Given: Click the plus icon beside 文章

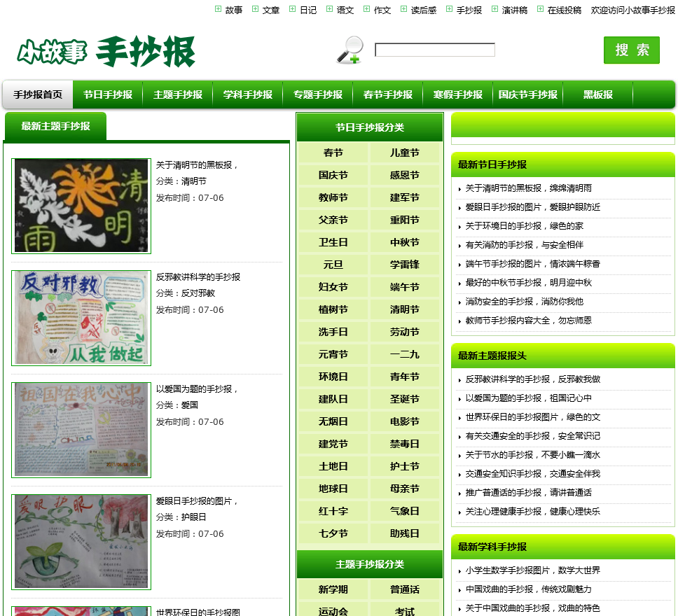Looking at the screenshot, I should click(255, 9).
